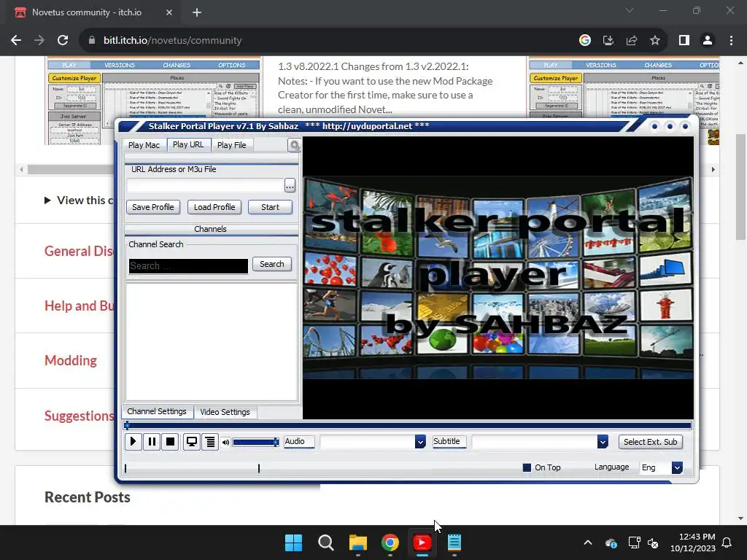
Task: Switch to Play URL tab
Action: point(188,144)
